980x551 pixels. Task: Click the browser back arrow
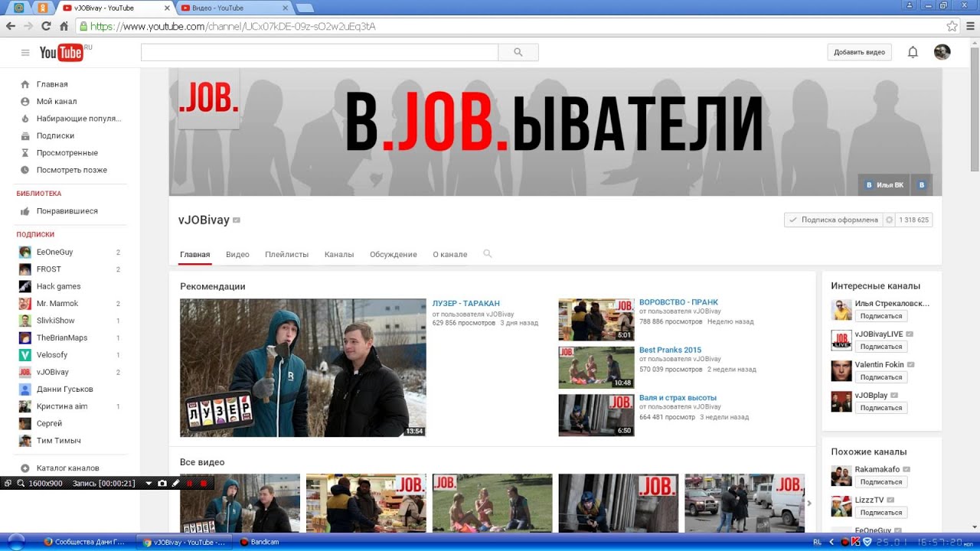tap(10, 26)
